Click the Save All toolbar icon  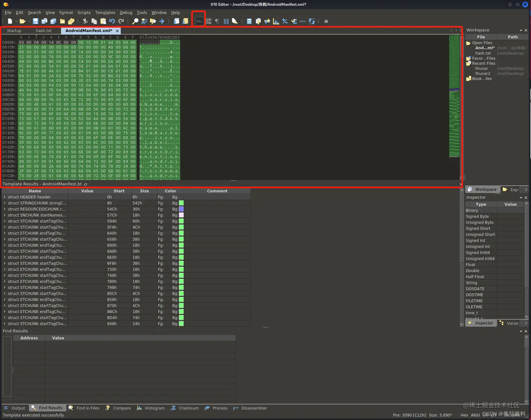coord(53,21)
